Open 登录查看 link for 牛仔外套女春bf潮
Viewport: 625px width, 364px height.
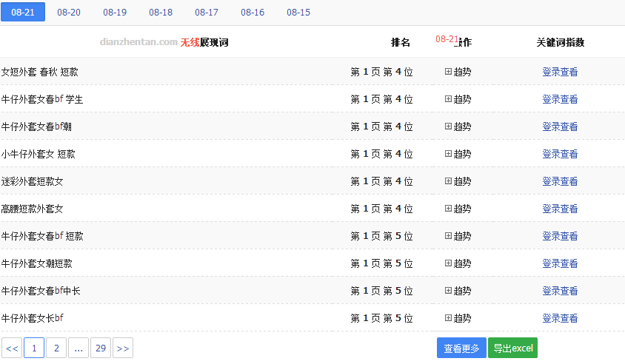click(560, 127)
